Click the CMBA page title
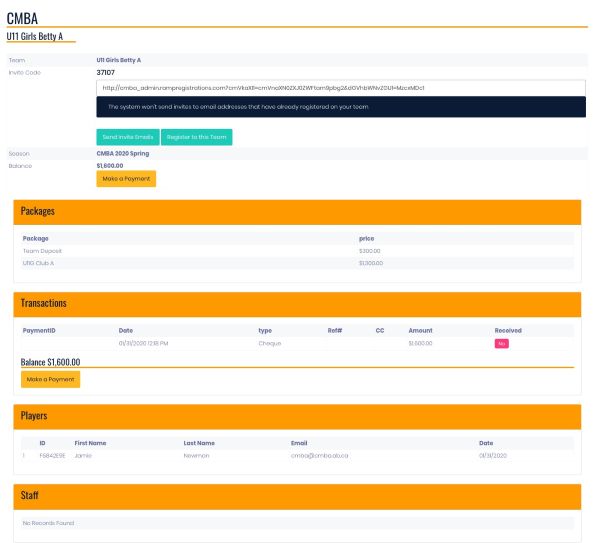This screenshot has height=543, width=600. [22, 18]
